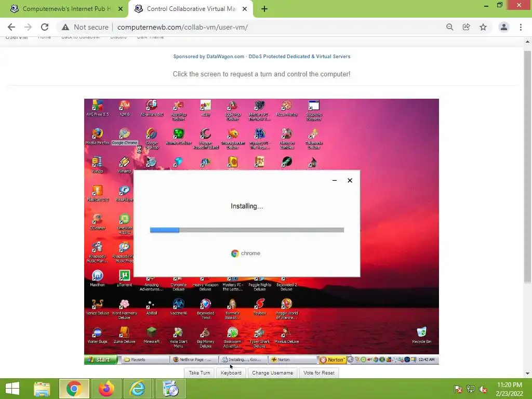The width and height of the screenshot is (532, 399).
Task: Click the Word Harmony Deluxe icon
Action: pos(125,309)
